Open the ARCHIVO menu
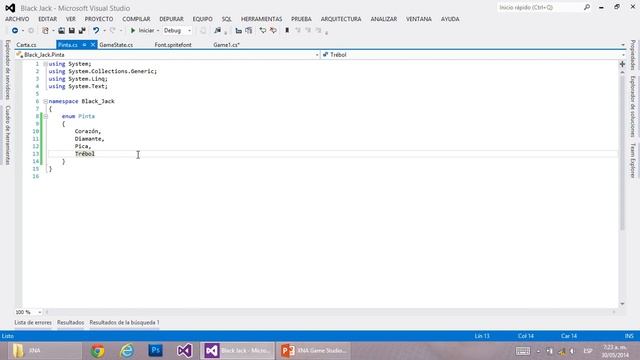Screen dimensions: 640x360 (x=17, y=19)
